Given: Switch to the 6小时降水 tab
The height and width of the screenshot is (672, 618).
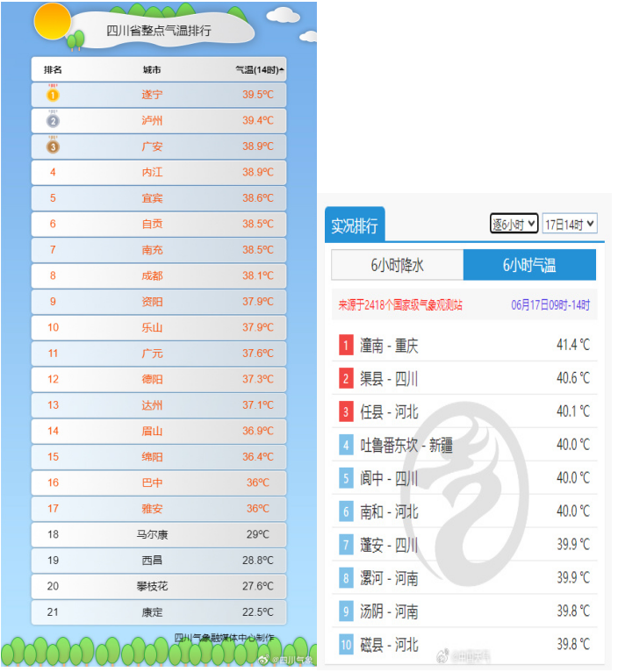Looking at the screenshot, I should (x=397, y=265).
